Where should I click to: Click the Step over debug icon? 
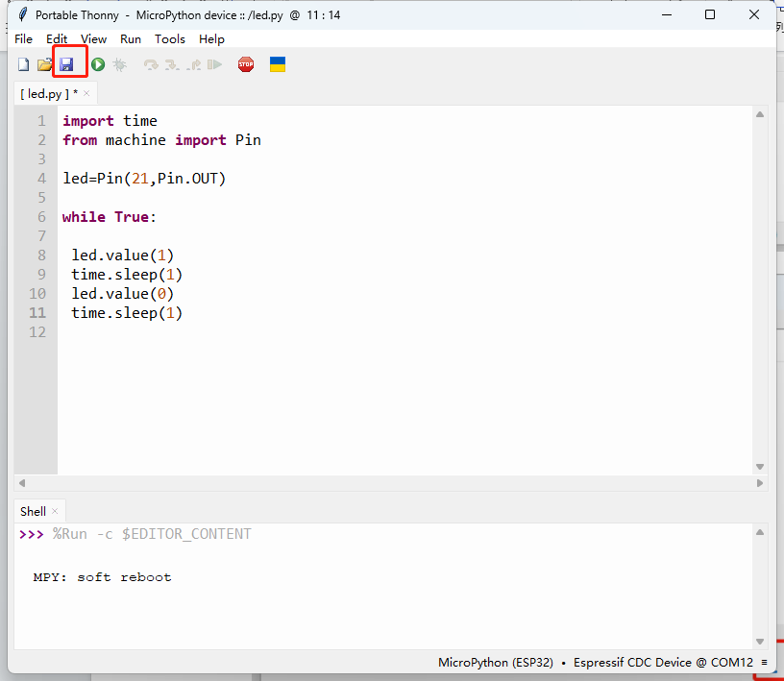(151, 64)
